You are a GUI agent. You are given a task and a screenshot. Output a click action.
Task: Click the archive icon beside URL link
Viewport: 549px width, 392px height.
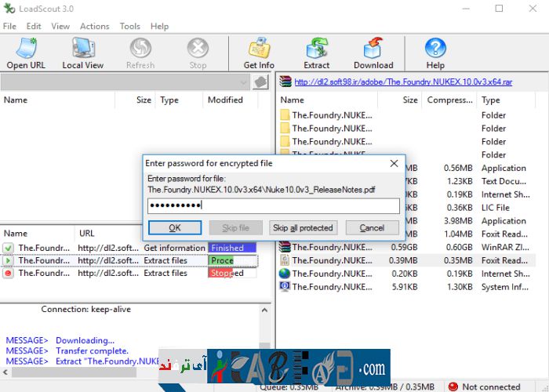(285, 81)
